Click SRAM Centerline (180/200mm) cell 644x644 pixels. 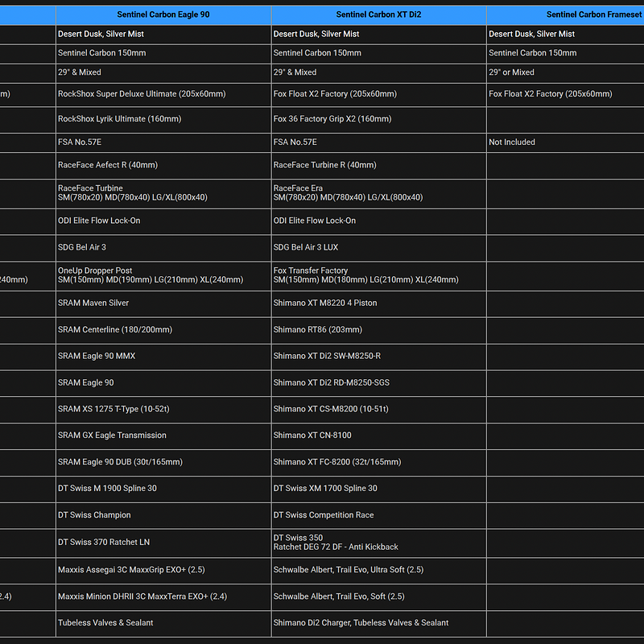[163, 330]
